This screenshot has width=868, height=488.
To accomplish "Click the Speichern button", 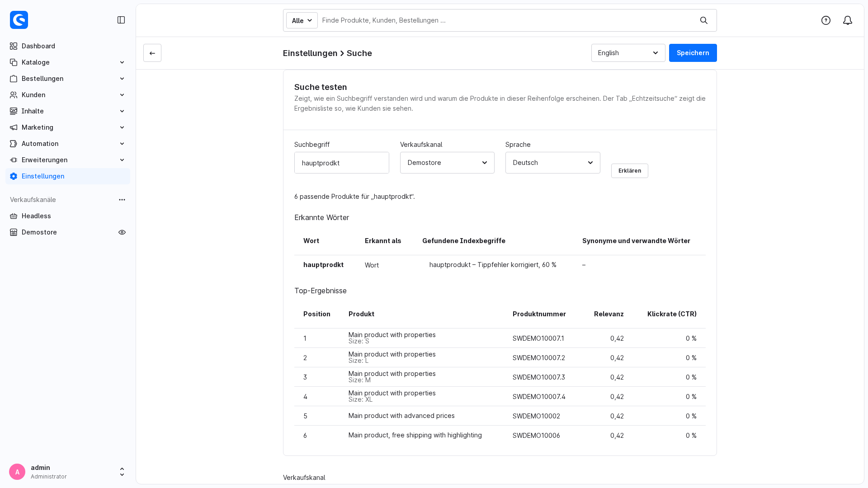I will [693, 53].
